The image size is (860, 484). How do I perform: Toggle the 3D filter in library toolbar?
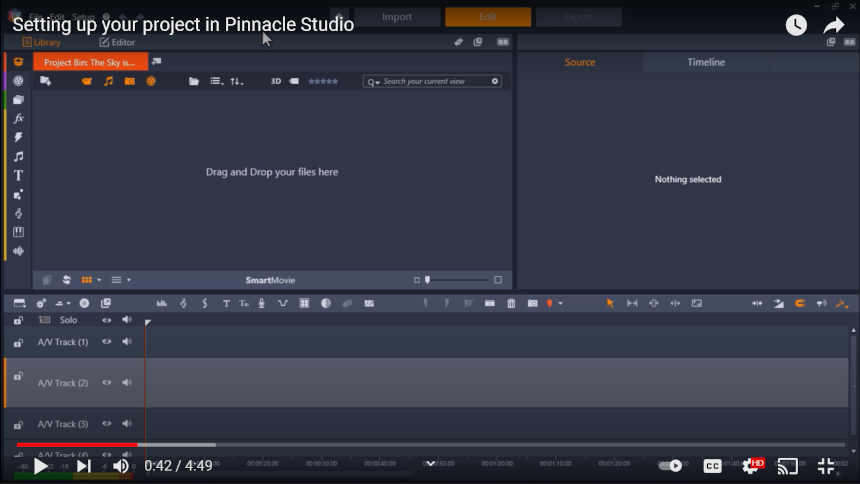(x=276, y=81)
